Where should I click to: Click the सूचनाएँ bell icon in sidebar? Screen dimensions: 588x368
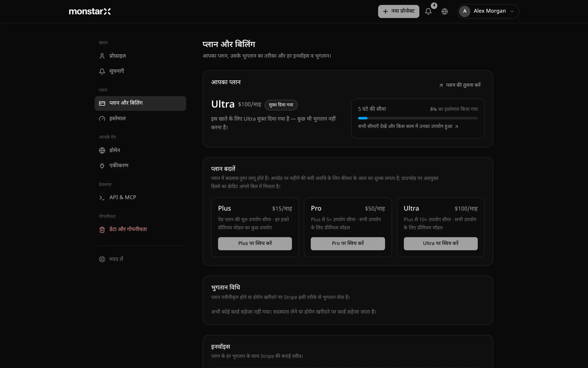[x=102, y=71]
